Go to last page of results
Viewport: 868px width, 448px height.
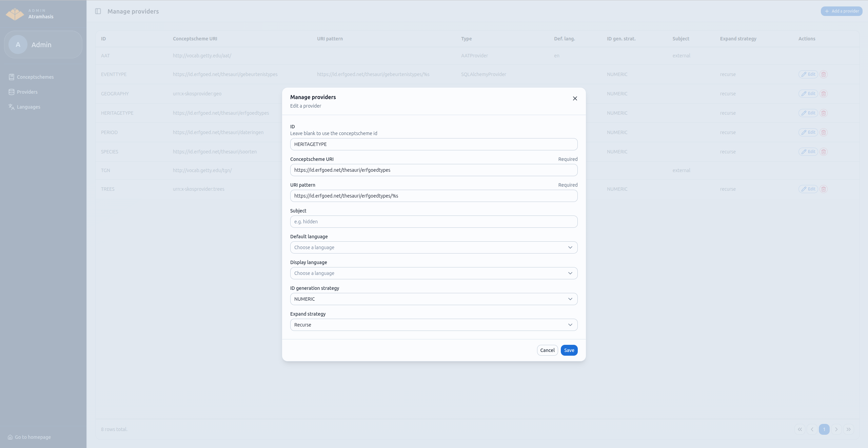tap(849, 429)
